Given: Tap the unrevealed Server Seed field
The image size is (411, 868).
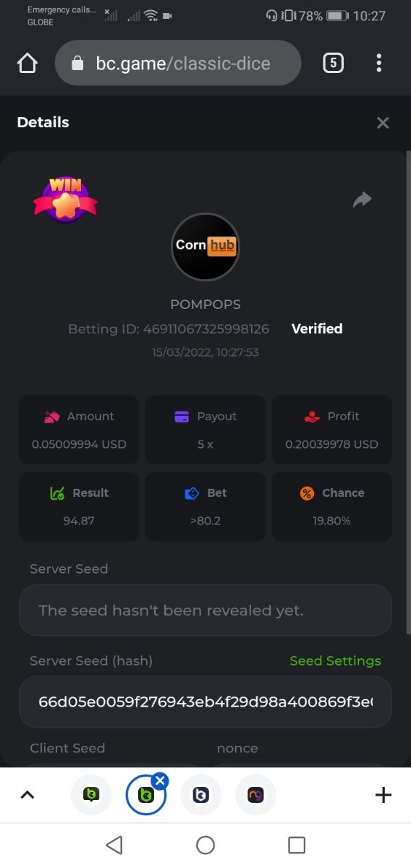Looking at the screenshot, I should tap(205, 610).
